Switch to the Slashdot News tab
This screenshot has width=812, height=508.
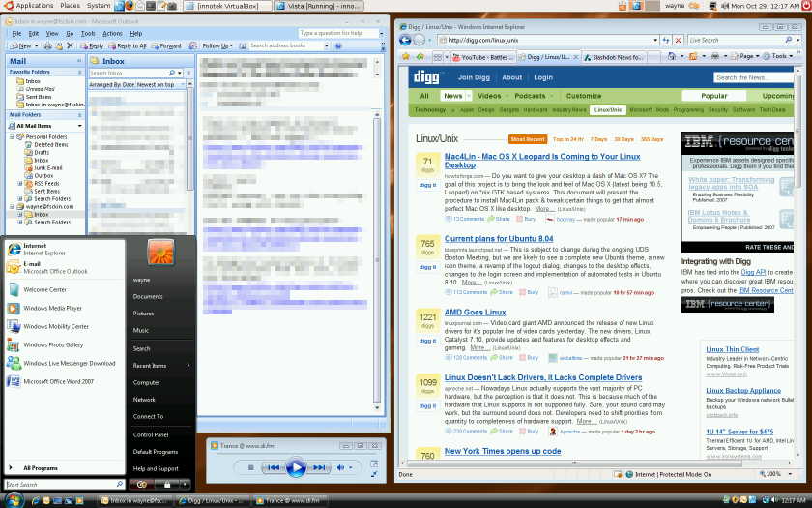tap(614, 57)
